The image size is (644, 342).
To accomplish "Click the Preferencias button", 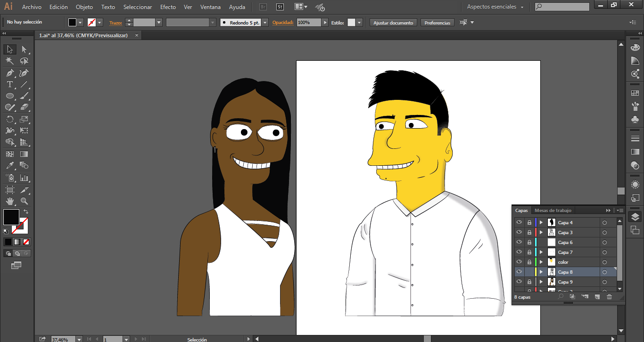I will tap(437, 23).
